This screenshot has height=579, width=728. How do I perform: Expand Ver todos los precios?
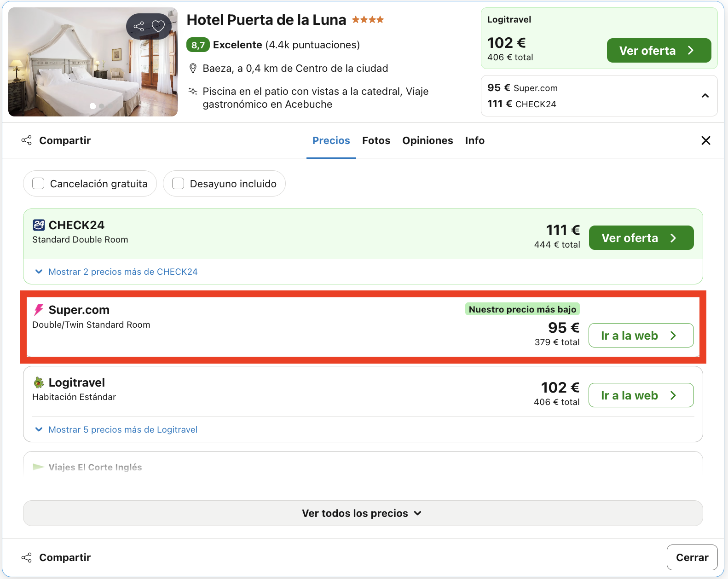click(x=363, y=513)
